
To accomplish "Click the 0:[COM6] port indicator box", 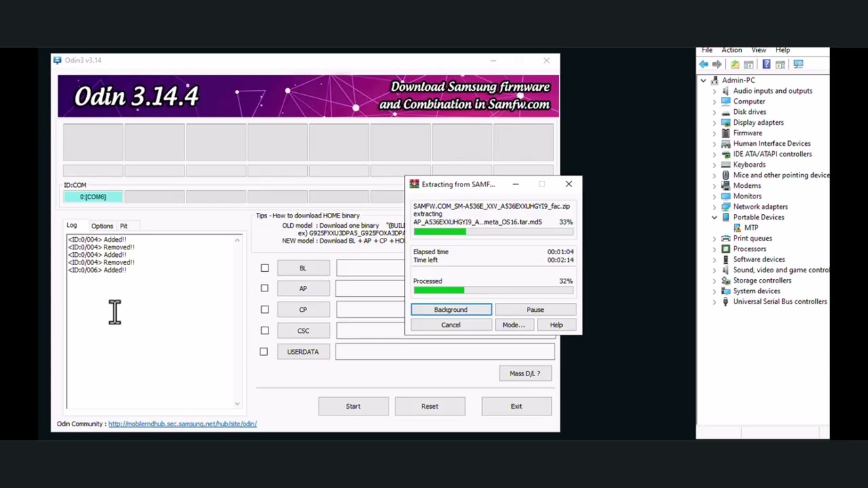I will coord(93,197).
